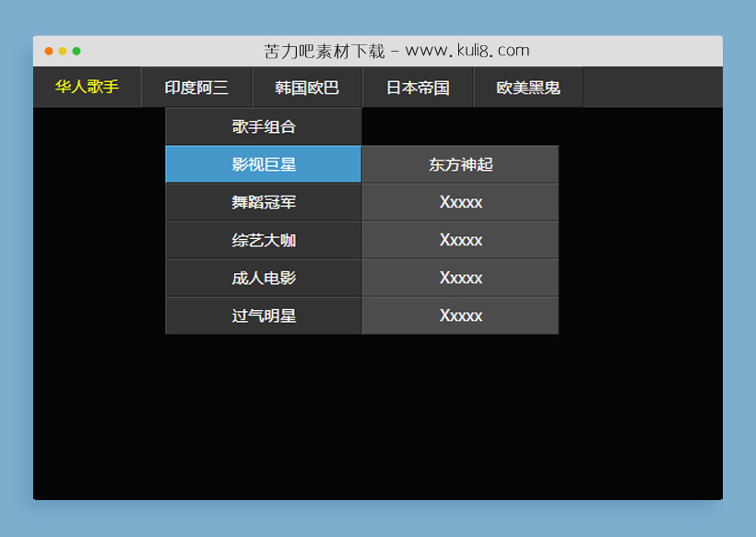Pick 综艺大咖 in the submenu

(264, 240)
